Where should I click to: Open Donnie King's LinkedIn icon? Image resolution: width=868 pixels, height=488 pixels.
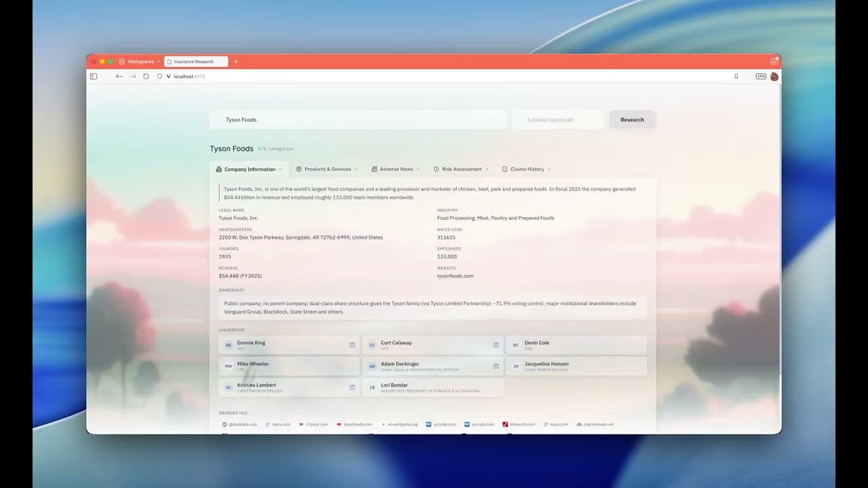352,345
